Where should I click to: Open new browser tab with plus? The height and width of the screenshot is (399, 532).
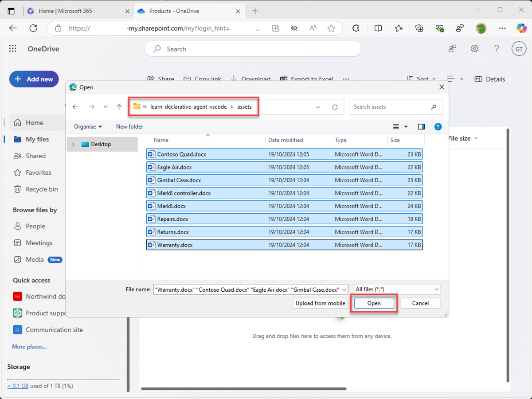[x=255, y=11]
